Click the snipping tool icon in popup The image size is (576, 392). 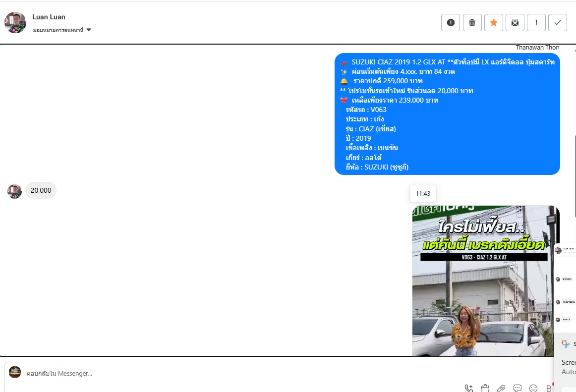click(x=566, y=344)
